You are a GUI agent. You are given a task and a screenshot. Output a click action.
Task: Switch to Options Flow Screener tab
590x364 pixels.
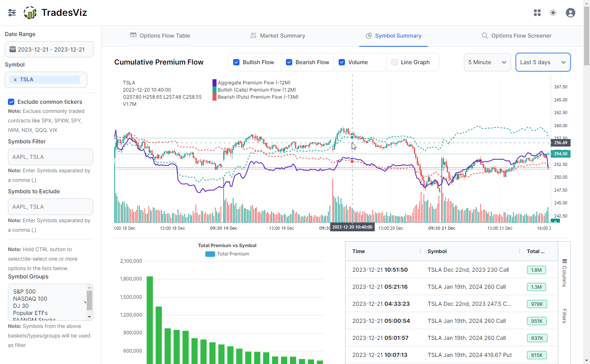[516, 36]
